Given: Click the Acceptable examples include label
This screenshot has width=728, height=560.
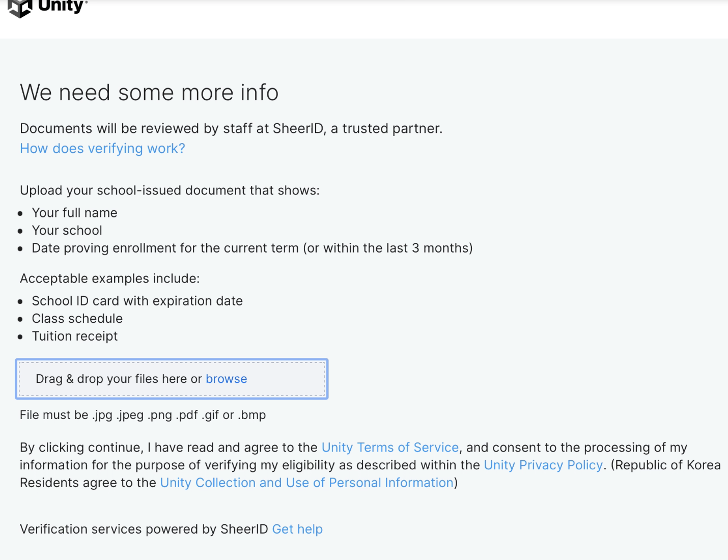Looking at the screenshot, I should click(109, 278).
